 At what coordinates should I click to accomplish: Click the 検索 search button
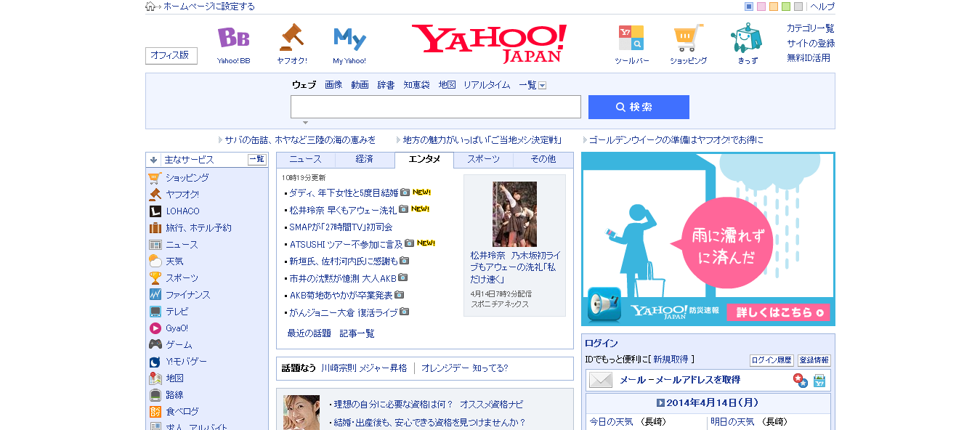[x=639, y=107]
